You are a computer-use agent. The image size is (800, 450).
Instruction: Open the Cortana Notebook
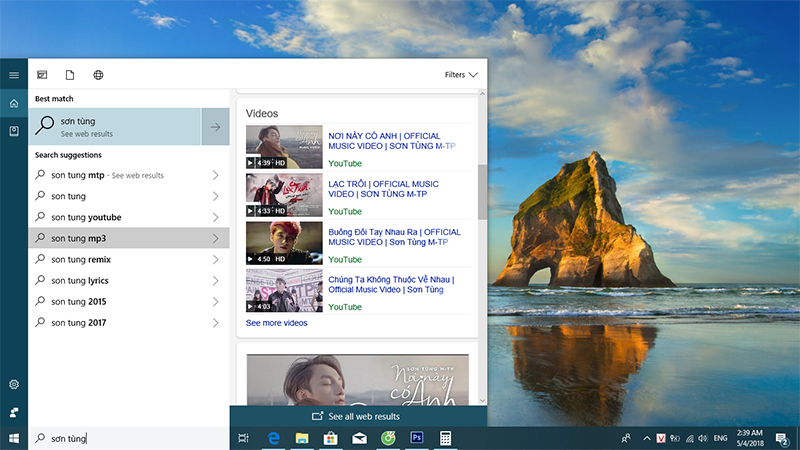pos(14,131)
